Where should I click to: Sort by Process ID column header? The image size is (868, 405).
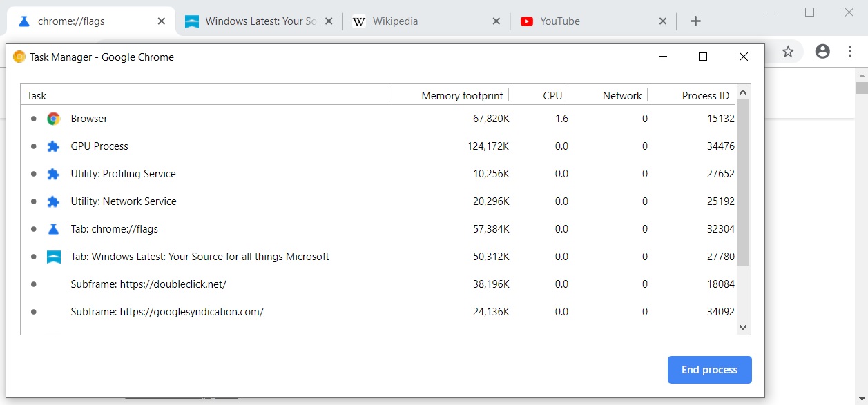(x=691, y=96)
